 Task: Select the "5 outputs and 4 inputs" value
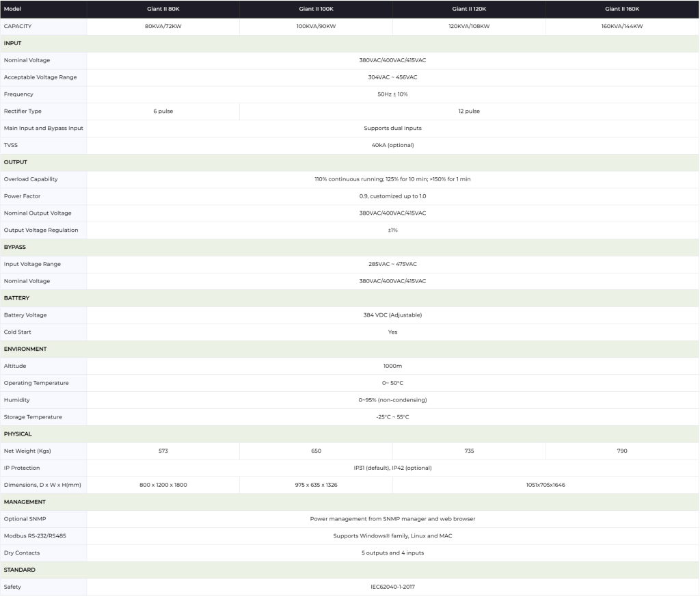pos(393,553)
